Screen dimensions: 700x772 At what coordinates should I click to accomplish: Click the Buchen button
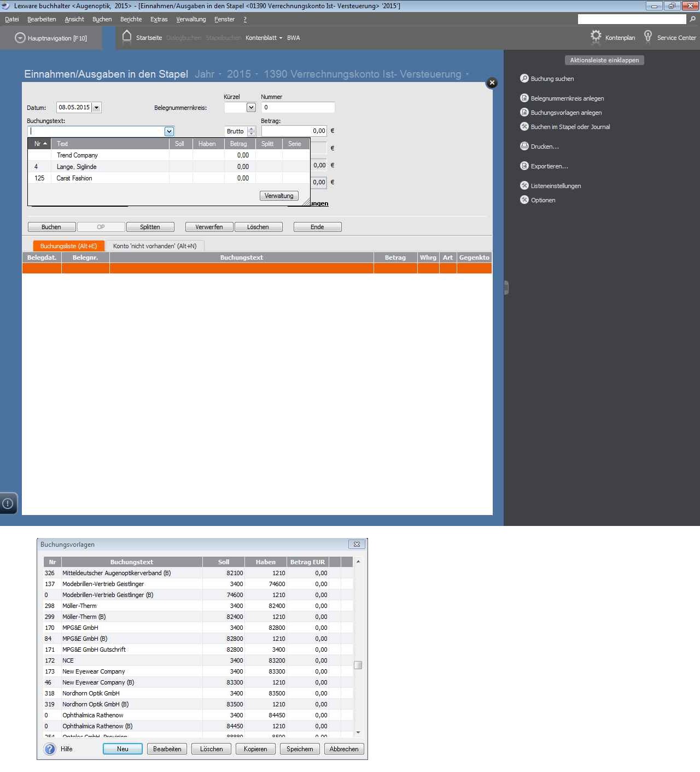point(51,227)
